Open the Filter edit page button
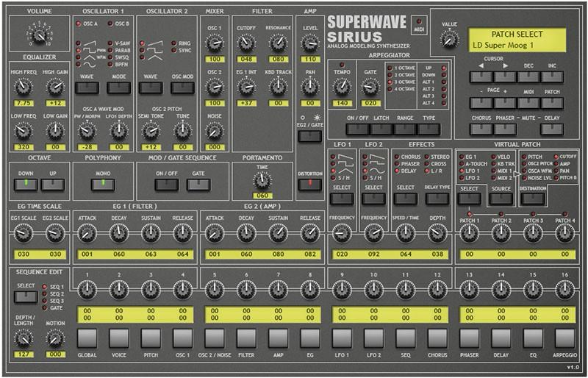 pyautogui.click(x=246, y=338)
